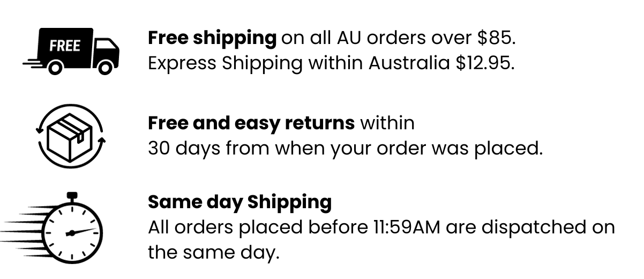The image size is (644, 279).
Task: Click the 'Express Shipping' text
Action: click(x=225, y=63)
